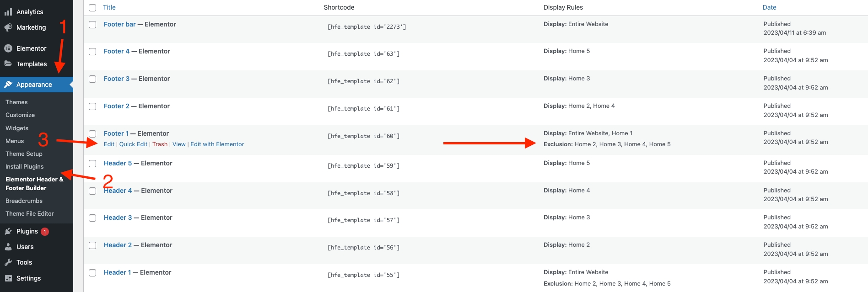Open the Menus submenu item
This screenshot has width=868, height=292.
pyautogui.click(x=15, y=141)
